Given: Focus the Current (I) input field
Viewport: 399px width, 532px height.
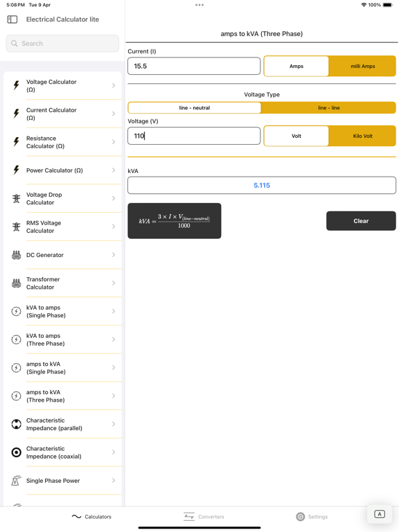Looking at the screenshot, I should (x=194, y=66).
